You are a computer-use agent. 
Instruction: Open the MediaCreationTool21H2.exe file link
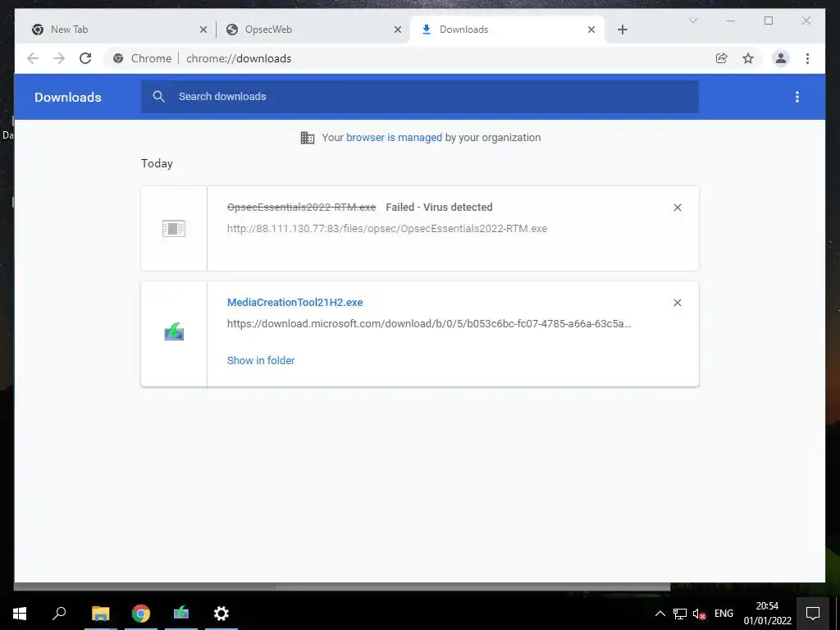[x=294, y=302]
